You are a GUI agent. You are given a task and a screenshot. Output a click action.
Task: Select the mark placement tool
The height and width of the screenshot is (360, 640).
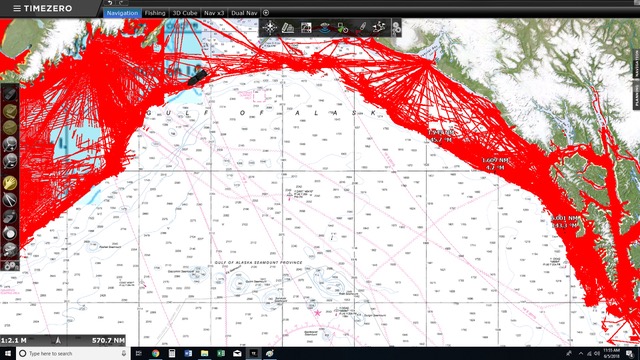point(9,216)
